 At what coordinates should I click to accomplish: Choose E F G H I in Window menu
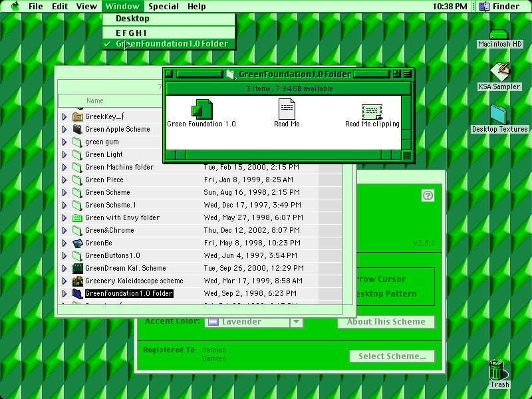pos(169,33)
